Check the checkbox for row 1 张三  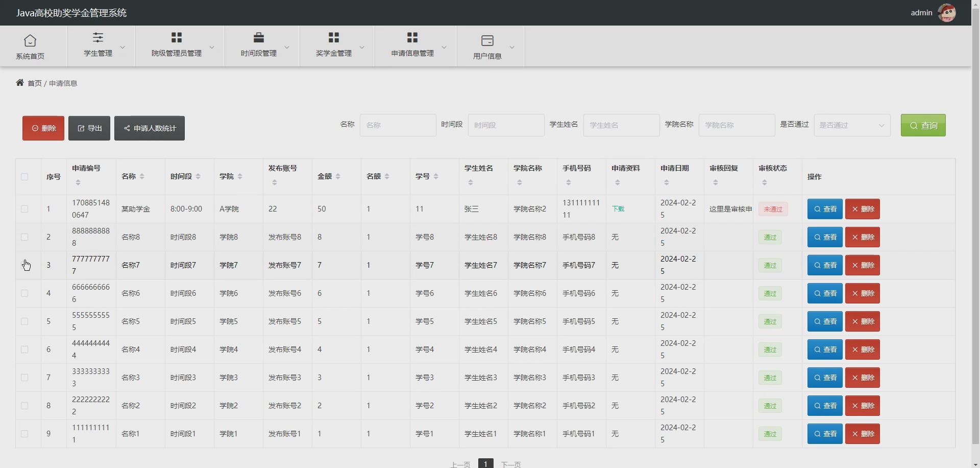(24, 208)
